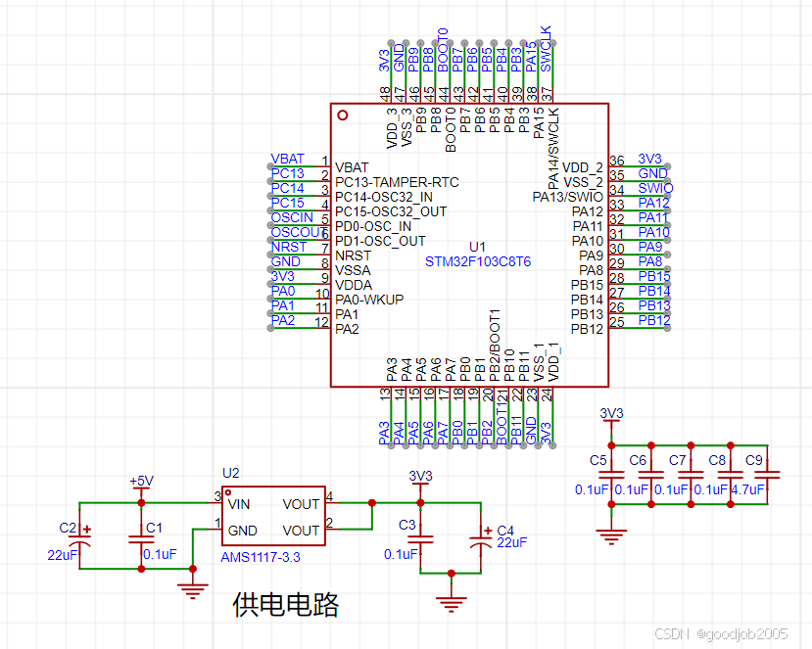The image size is (812, 649).
Task: Click the PD0-OSC_IN pin name
Action: [373, 227]
